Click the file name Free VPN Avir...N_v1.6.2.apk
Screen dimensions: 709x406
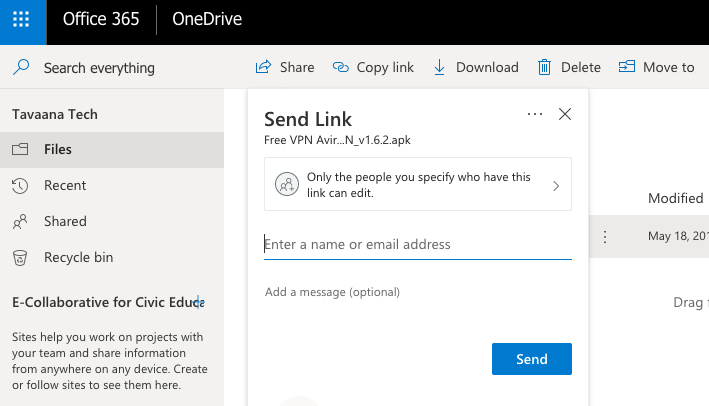click(x=337, y=140)
